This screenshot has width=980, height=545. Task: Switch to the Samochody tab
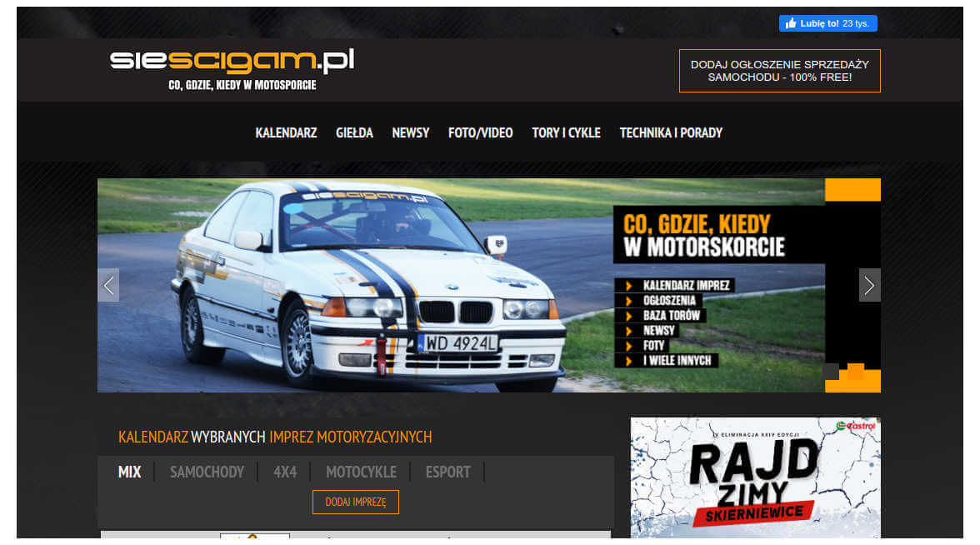pyautogui.click(x=207, y=472)
